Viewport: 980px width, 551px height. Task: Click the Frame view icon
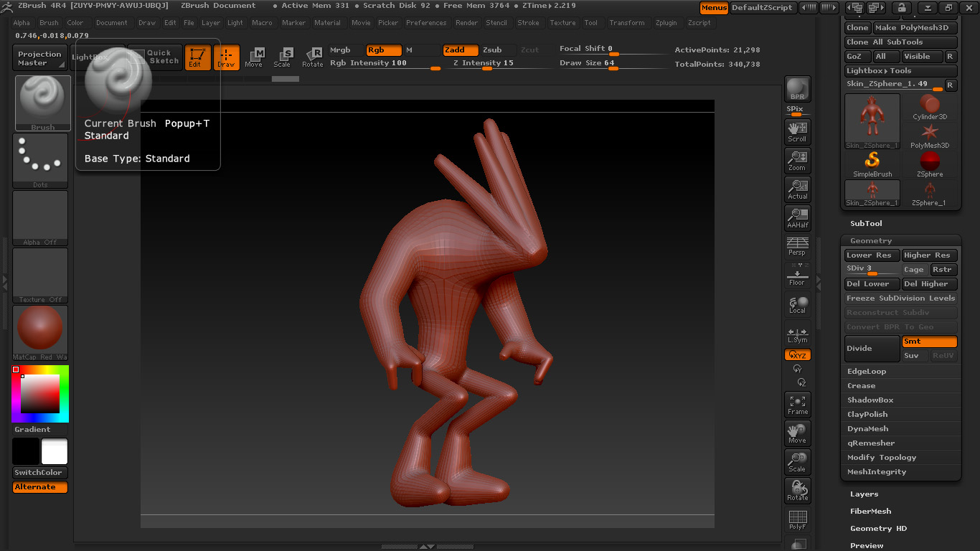click(797, 405)
